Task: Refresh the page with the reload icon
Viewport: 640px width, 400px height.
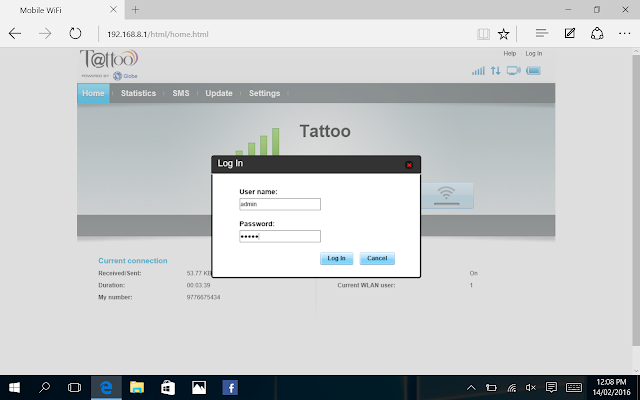Action: [75, 33]
